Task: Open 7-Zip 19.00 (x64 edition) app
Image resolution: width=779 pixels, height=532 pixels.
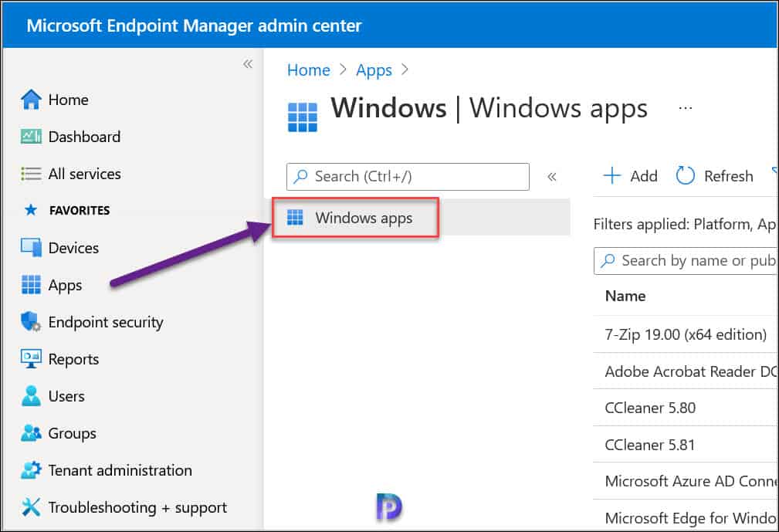Action: point(686,334)
